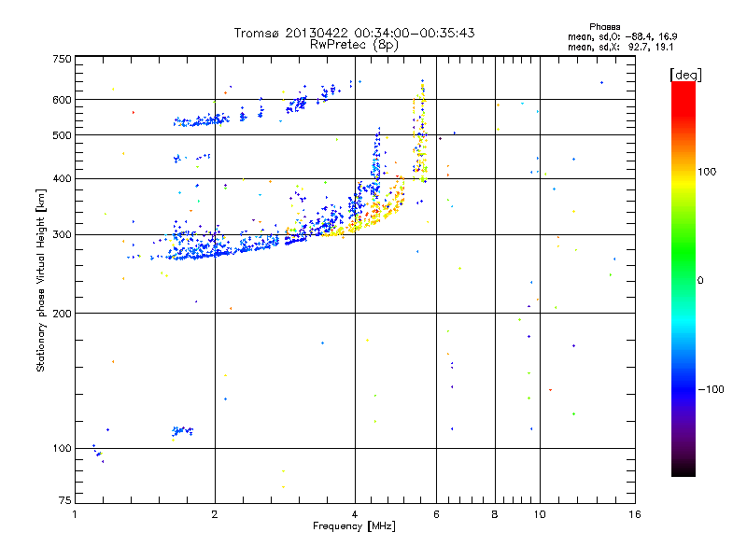The width and height of the screenshot is (747, 560).
Task: Click the '[deg]' colorbar unit label
Action: tap(685, 75)
